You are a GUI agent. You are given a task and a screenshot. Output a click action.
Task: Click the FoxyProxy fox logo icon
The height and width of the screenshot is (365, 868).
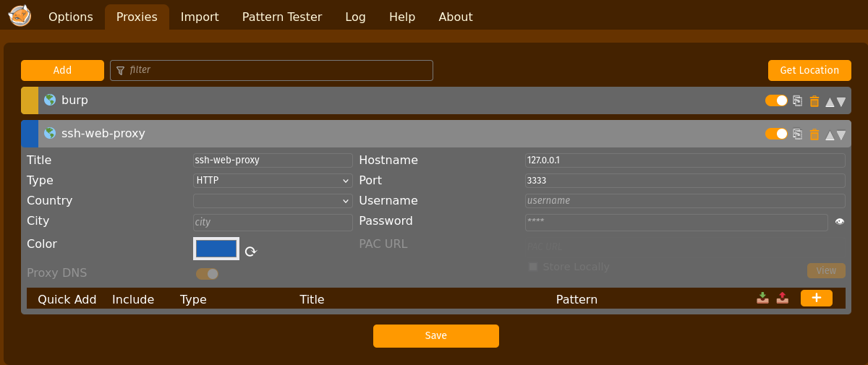[x=20, y=15]
